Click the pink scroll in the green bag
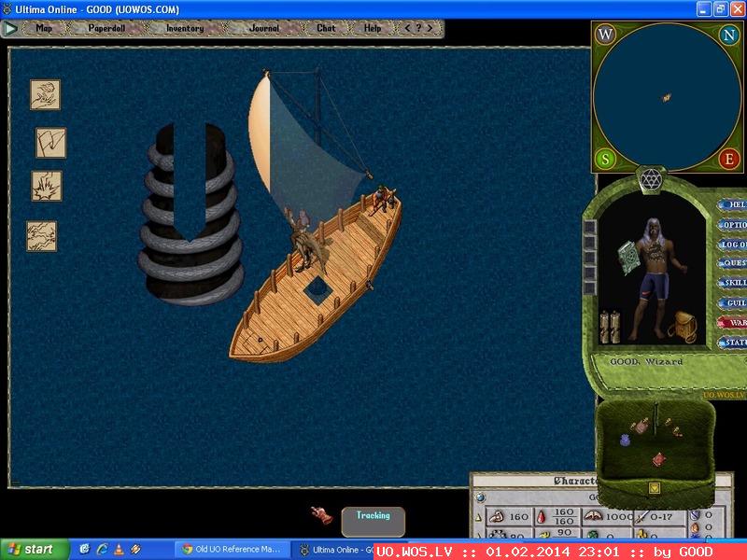747x560 pixels. 641,426
